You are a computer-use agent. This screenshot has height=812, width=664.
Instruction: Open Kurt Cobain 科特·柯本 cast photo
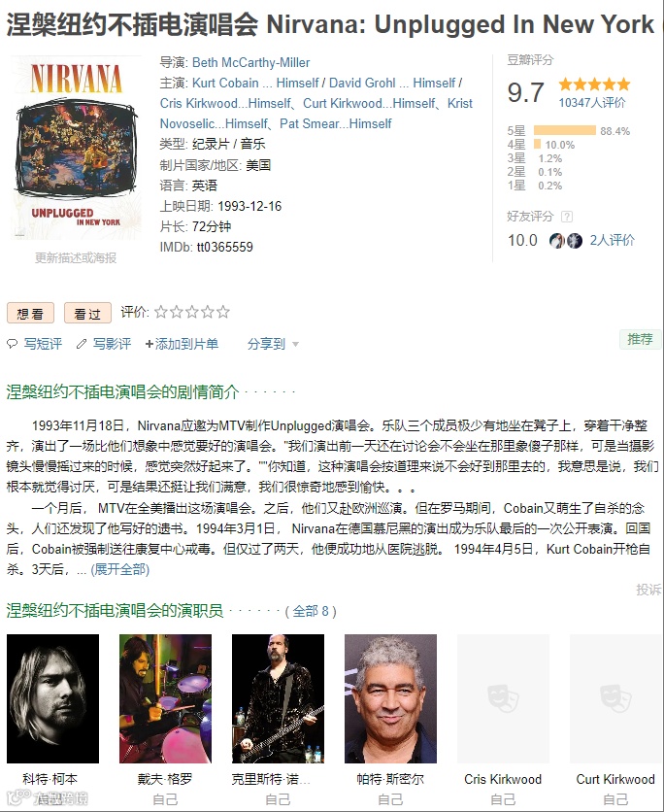[x=52, y=698]
